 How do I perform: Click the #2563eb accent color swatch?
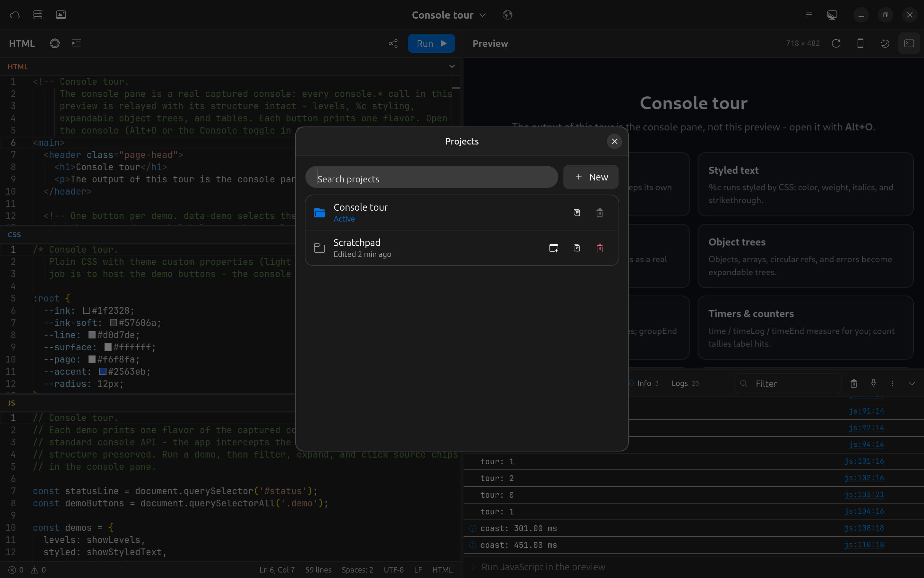click(102, 372)
